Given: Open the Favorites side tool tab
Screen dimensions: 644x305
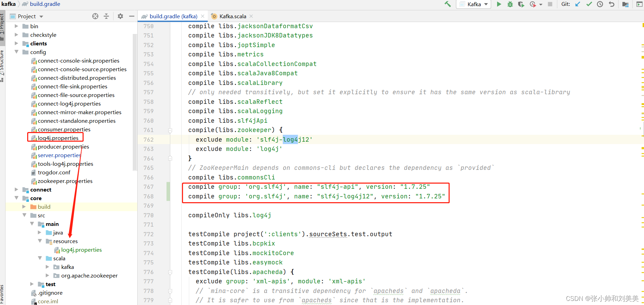Looking at the screenshot, I should coord(2,294).
